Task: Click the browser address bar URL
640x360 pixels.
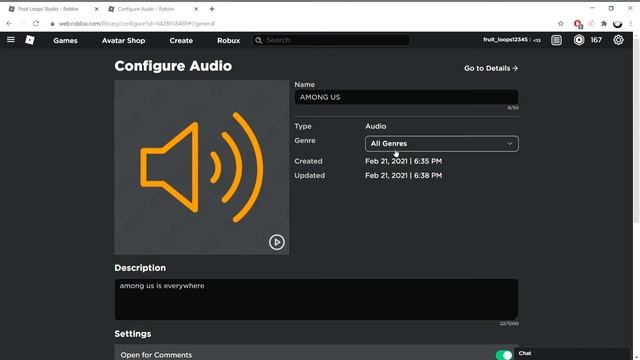Action: point(137,24)
